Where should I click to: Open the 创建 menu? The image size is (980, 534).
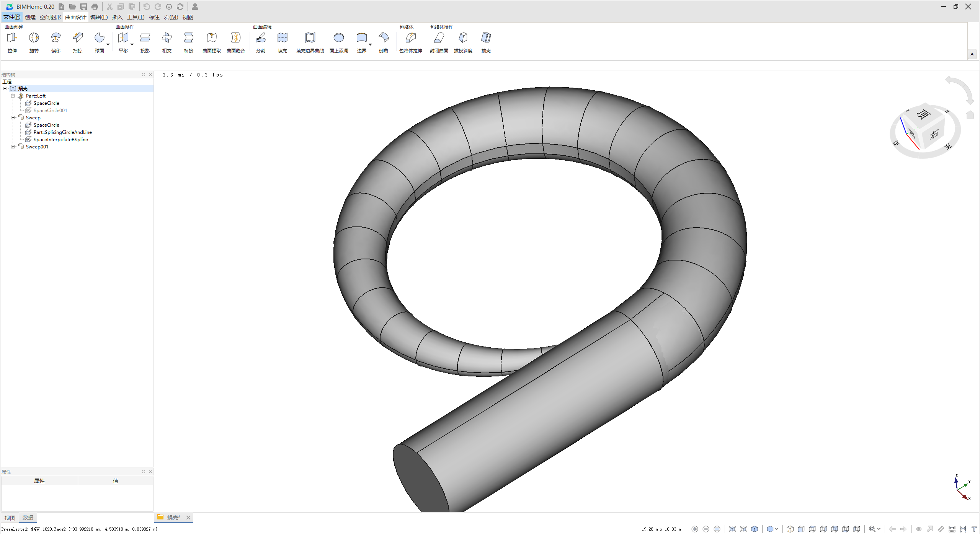pos(30,17)
